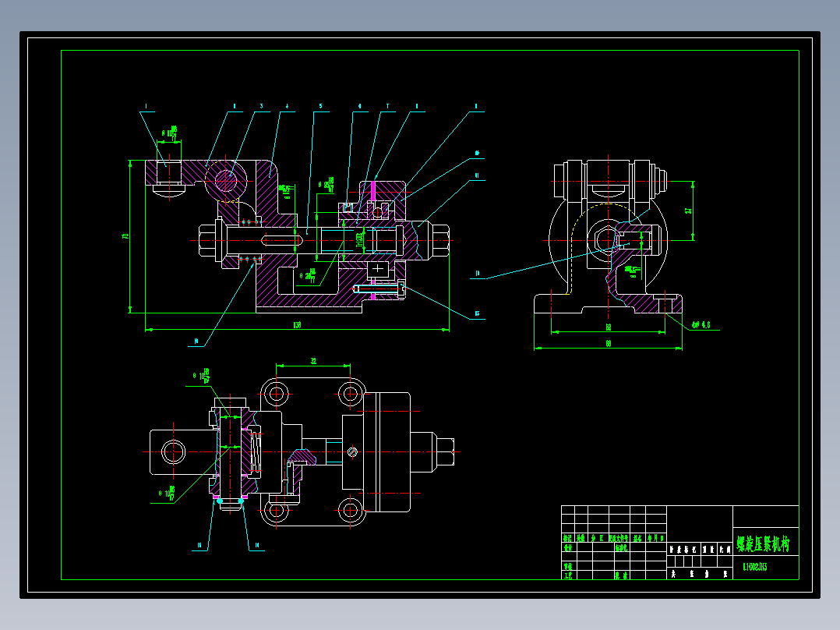Select the drawing number in title block

[x=755, y=567]
